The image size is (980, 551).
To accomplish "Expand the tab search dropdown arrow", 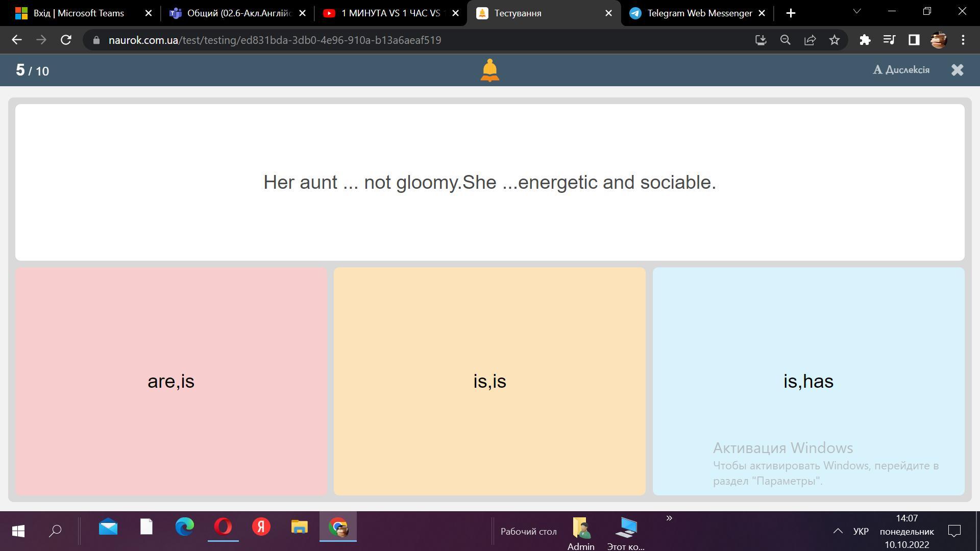I will [857, 11].
